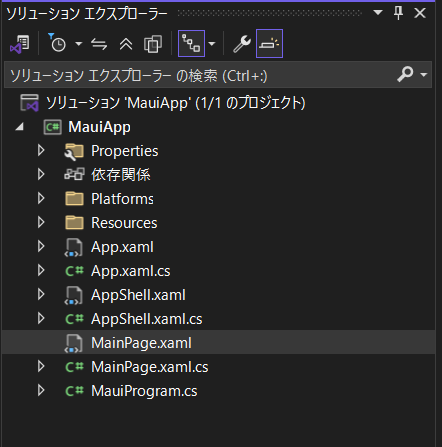Toggle Show All Files icon
The width and height of the screenshot is (442, 447).
coord(153,44)
